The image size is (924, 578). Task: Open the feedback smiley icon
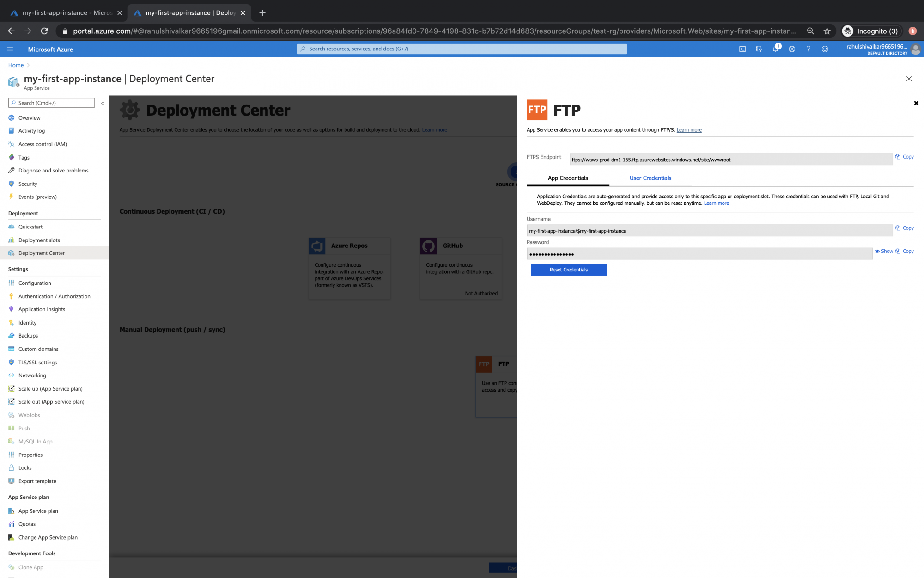(x=825, y=49)
